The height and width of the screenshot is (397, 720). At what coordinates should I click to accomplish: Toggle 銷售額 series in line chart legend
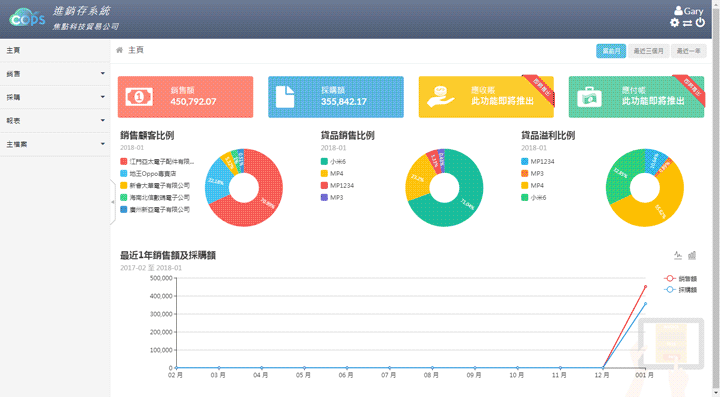click(x=681, y=279)
